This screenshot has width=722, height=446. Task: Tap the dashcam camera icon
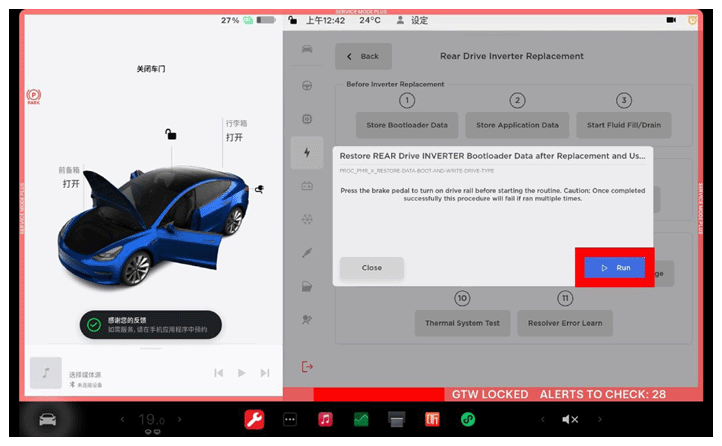pyautogui.click(x=671, y=20)
